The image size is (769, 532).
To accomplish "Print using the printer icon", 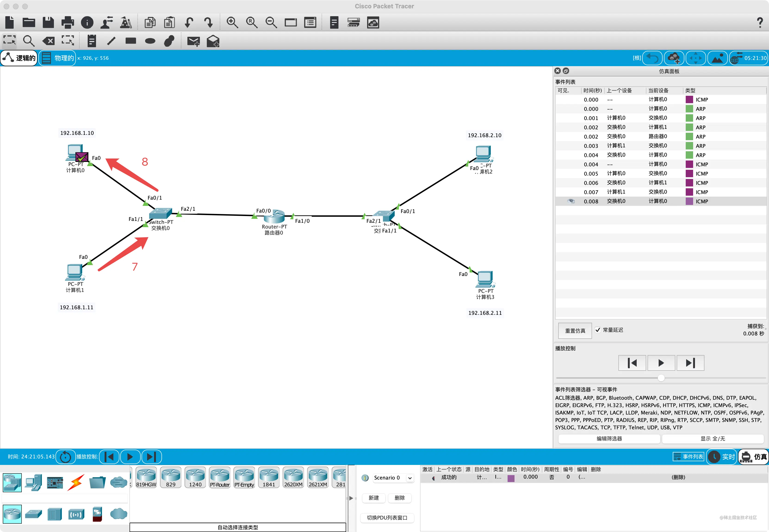I will 68,22.
